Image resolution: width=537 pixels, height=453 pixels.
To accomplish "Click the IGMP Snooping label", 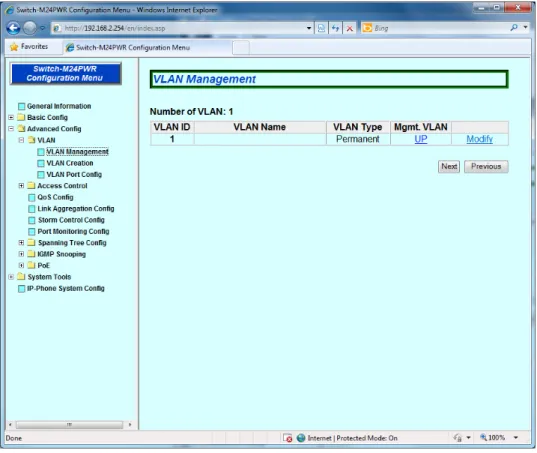I will (x=61, y=254).
